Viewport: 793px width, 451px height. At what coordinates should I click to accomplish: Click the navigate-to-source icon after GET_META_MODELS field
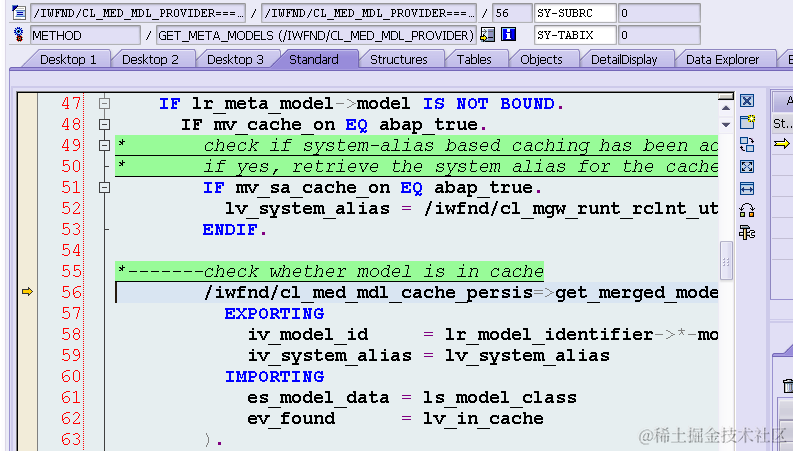[488, 34]
